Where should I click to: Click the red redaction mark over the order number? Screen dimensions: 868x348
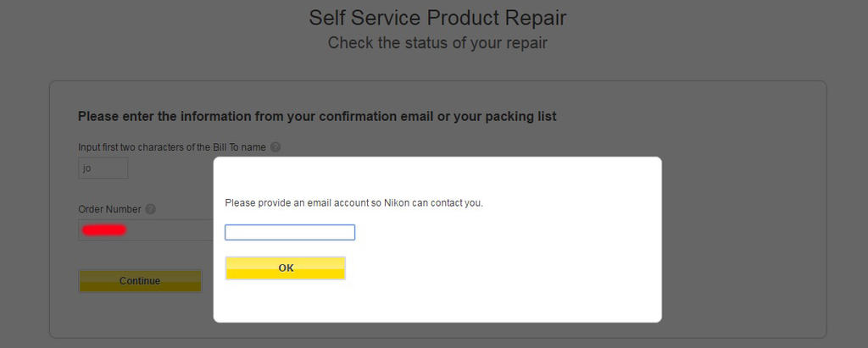coord(103,229)
